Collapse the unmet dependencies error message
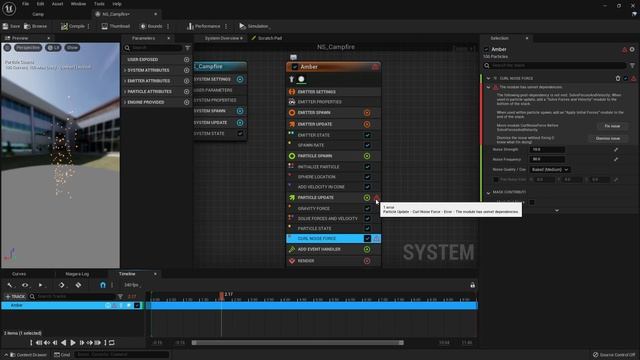The image size is (640, 360). [488, 87]
